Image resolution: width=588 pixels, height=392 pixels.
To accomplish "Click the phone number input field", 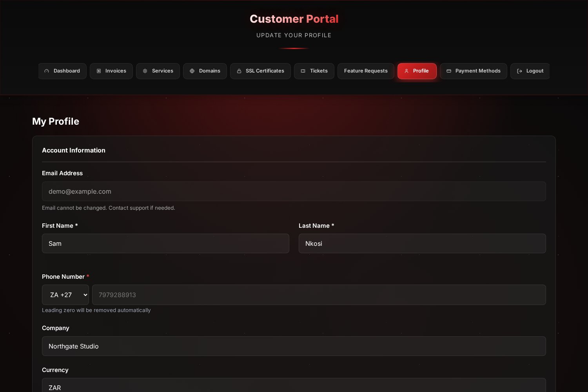I will point(319,295).
